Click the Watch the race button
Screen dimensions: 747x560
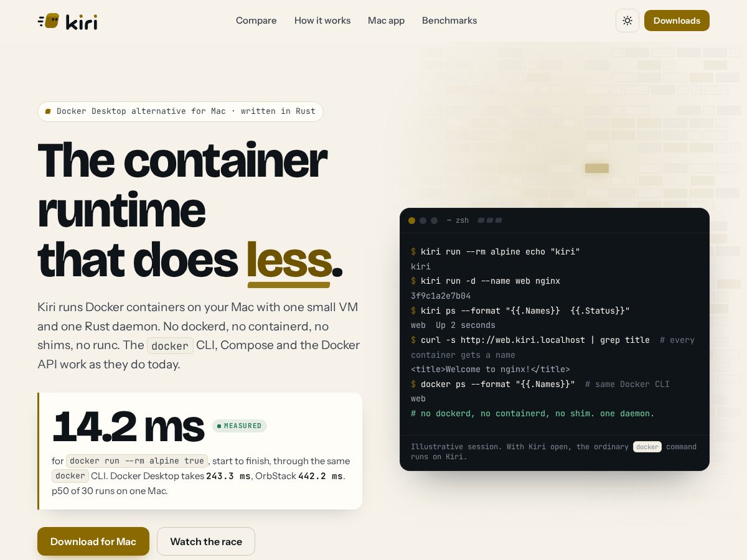point(206,541)
